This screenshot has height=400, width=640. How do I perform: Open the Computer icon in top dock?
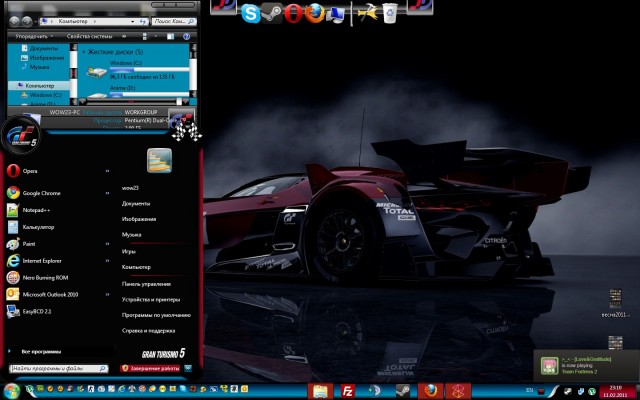(x=336, y=15)
